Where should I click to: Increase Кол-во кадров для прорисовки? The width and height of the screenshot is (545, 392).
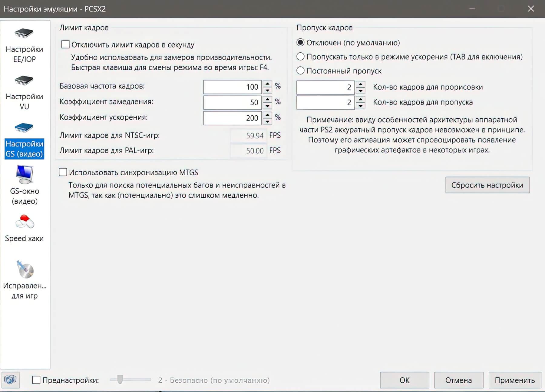click(x=360, y=84)
